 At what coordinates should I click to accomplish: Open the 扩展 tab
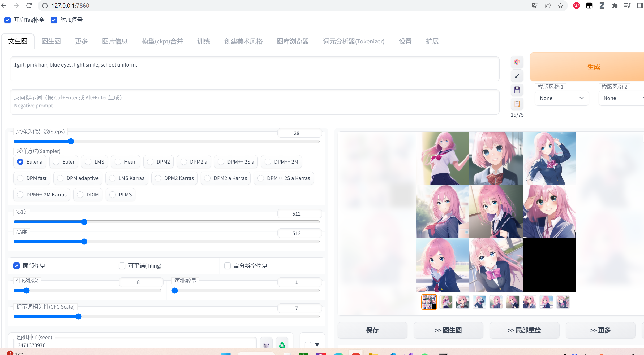(432, 41)
